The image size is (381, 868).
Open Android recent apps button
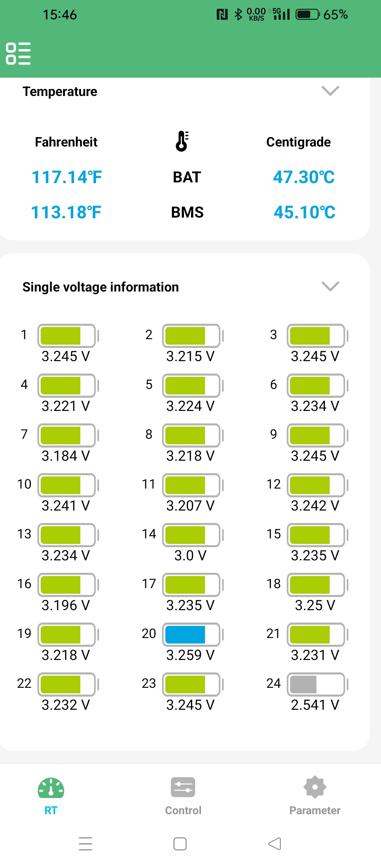pos(85,844)
